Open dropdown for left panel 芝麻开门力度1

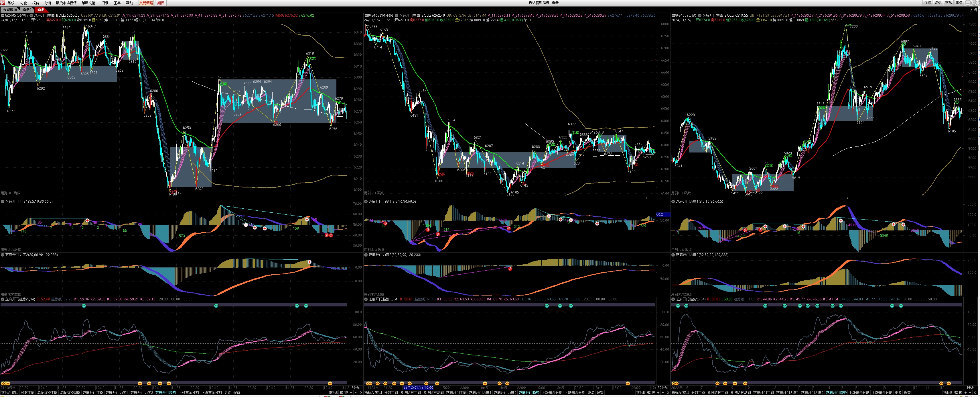[x=3, y=202]
